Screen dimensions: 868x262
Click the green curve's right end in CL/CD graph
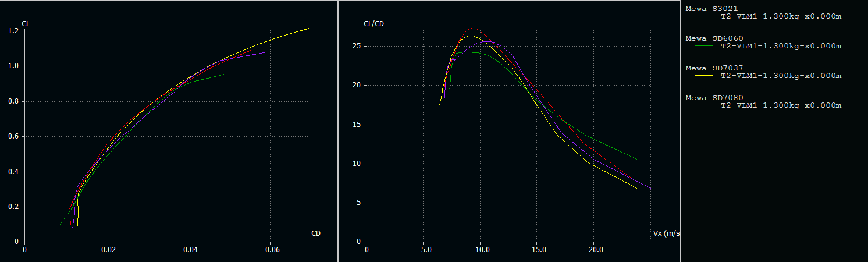coord(636,159)
